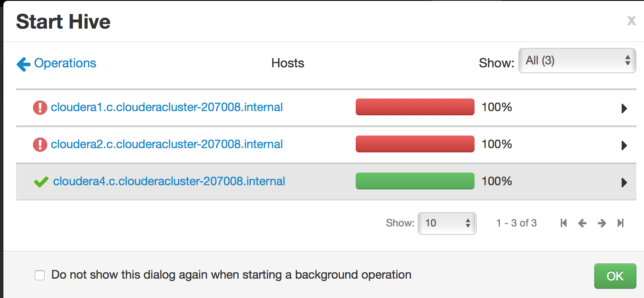This screenshot has width=644, height=298.
Task: Click the previous page arrow icon
Action: pos(582,223)
